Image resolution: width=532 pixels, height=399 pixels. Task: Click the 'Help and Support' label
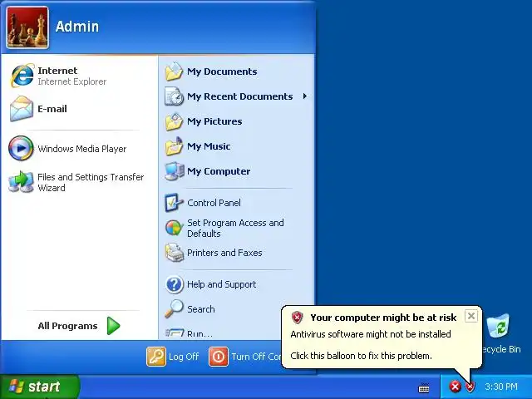coord(222,284)
